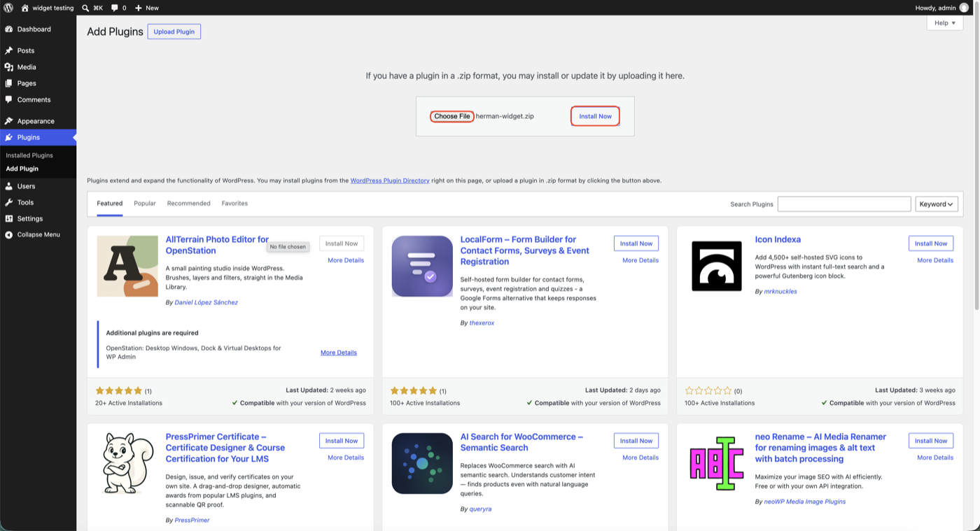Image resolution: width=980 pixels, height=531 pixels.
Task: Open Tools wrench icon
Action: [x=8, y=202]
